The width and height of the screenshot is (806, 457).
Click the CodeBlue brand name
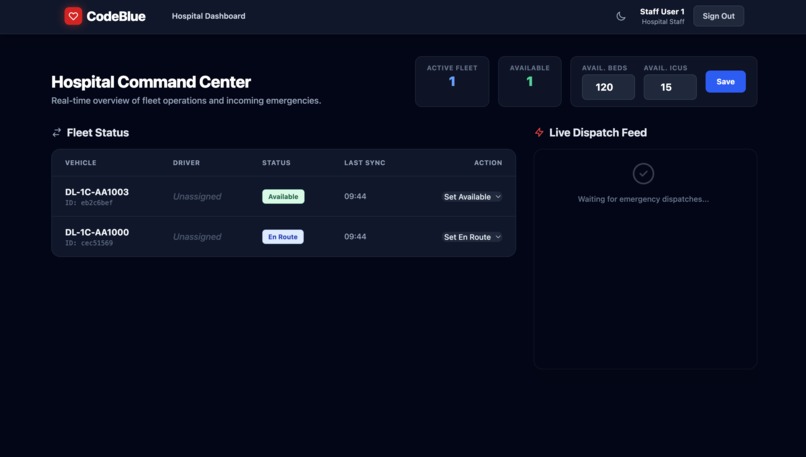coord(116,16)
